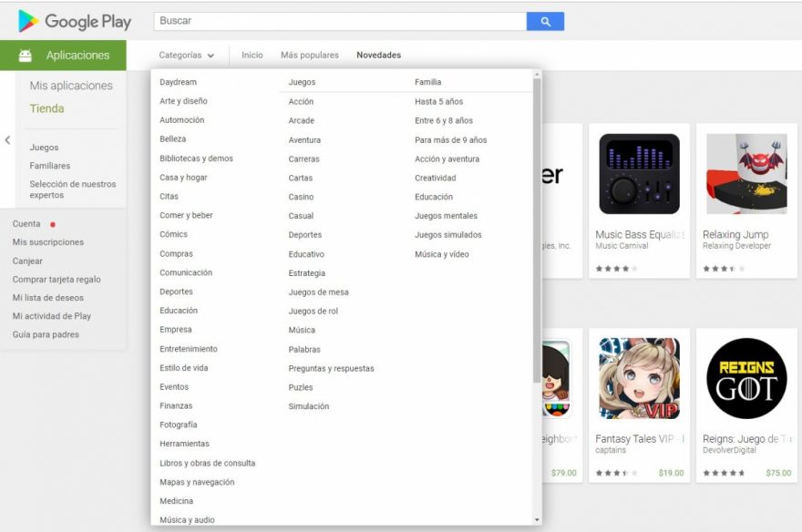Screen dimensions: 802x532
Task: Open the Music Bass Equalizer title
Action: (640, 234)
